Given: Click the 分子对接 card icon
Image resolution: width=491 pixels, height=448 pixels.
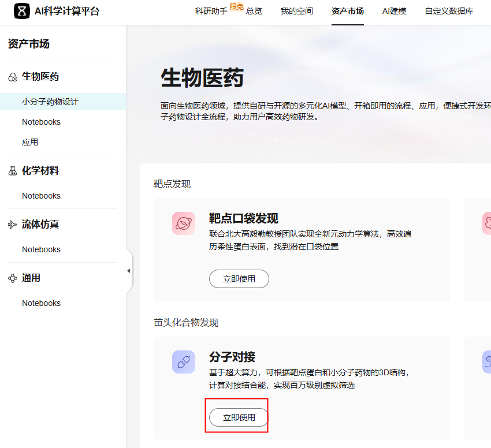Looking at the screenshot, I should (183, 362).
